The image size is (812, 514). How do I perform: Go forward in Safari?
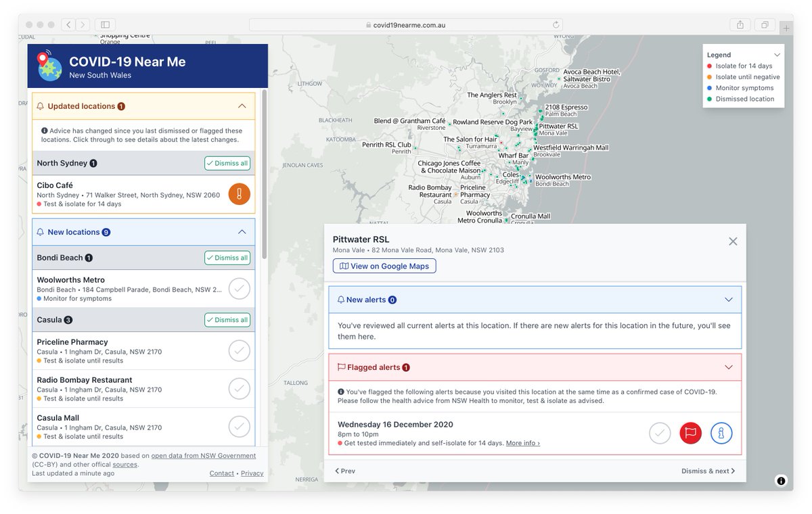coord(83,25)
